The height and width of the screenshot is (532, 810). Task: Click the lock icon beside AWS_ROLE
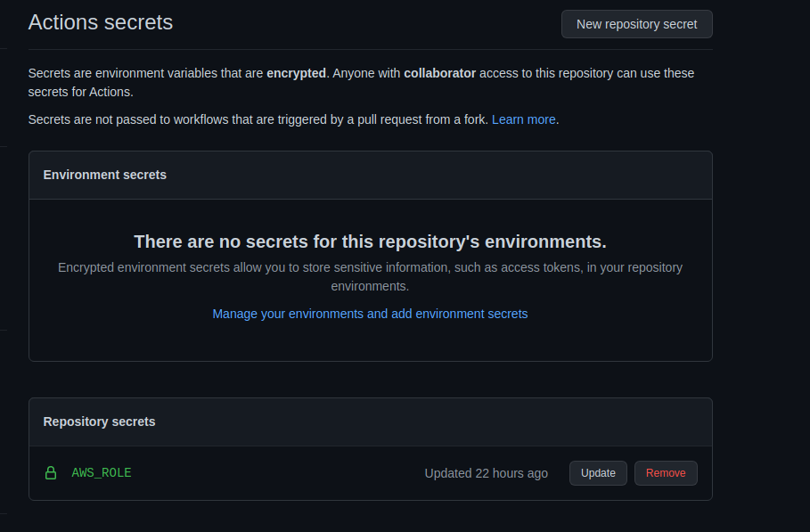pos(51,473)
